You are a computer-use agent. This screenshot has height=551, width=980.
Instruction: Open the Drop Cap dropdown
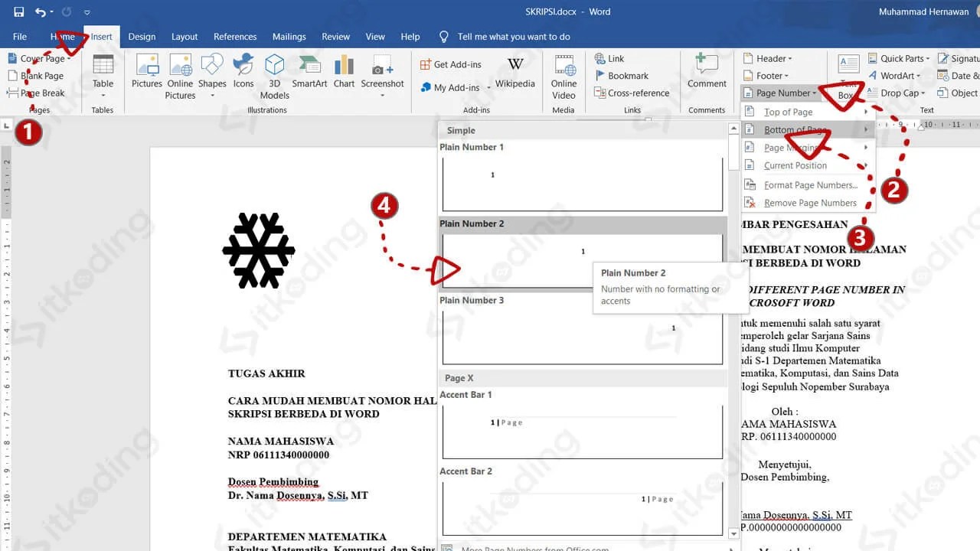tap(897, 93)
